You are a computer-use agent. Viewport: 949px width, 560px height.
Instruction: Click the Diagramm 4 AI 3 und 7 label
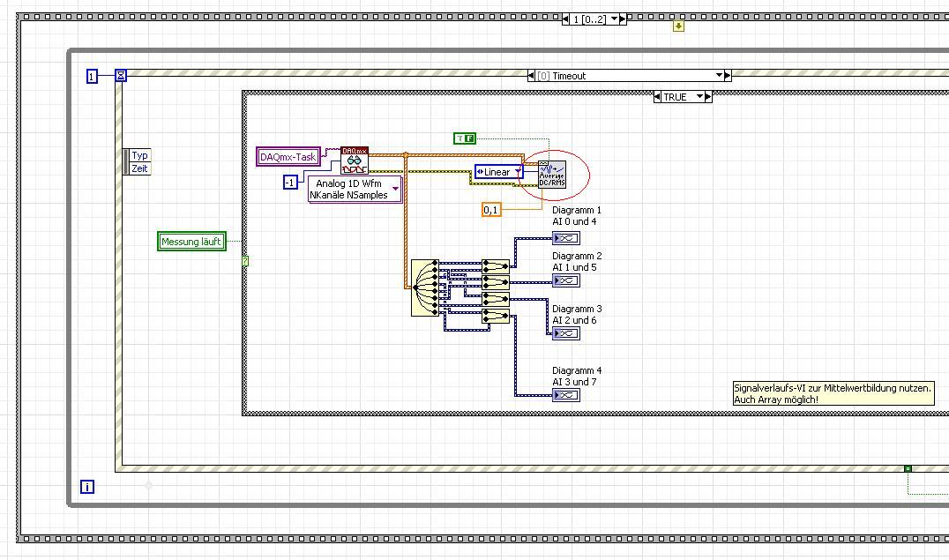point(577,376)
